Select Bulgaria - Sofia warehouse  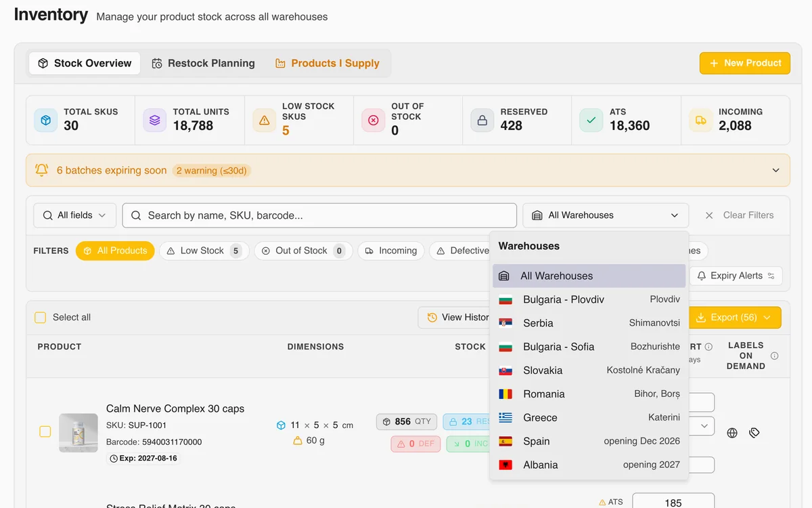click(589, 347)
